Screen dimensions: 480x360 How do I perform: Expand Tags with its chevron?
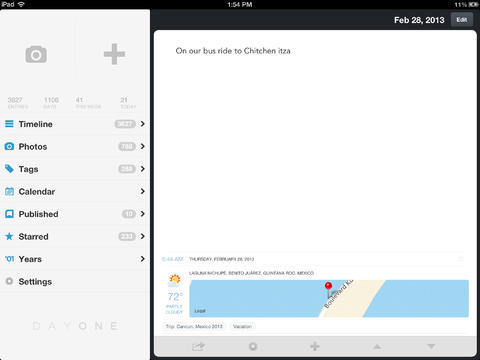(143, 169)
